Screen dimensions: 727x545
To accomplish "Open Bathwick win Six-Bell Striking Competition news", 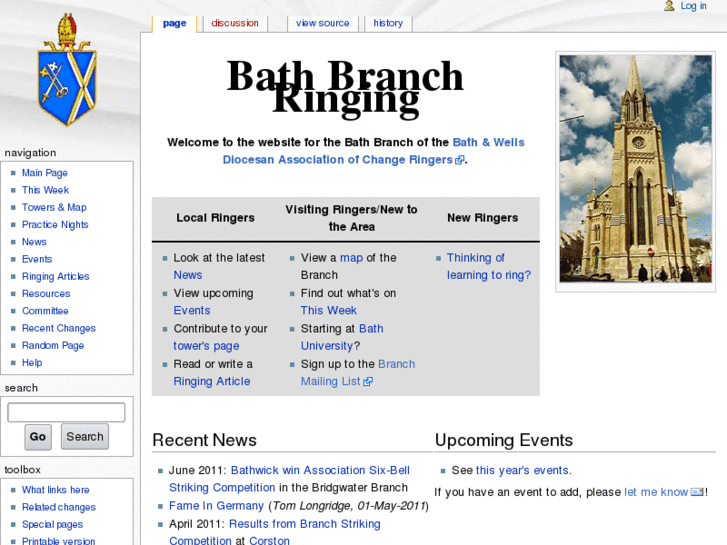I will (x=289, y=479).
